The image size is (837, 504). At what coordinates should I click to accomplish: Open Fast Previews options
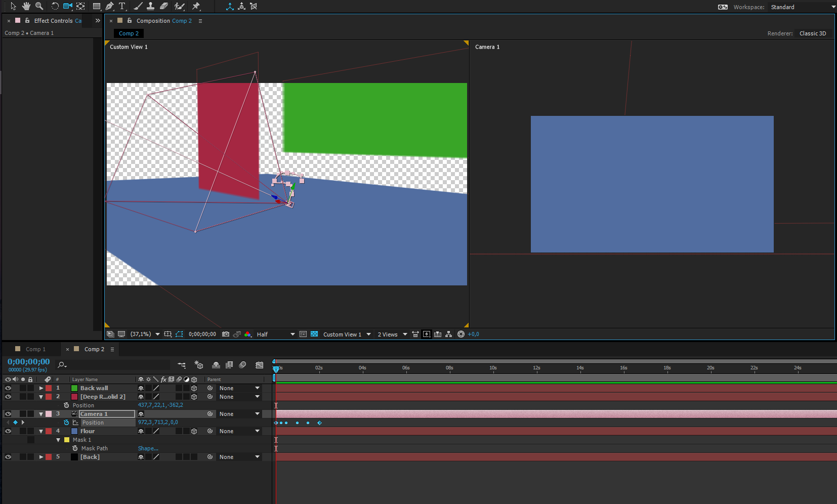(x=427, y=334)
